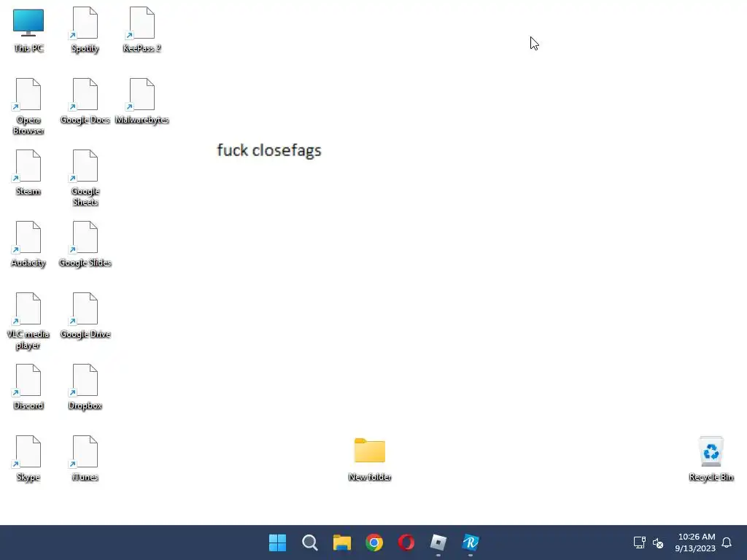Switch to the Roblox taskbar app
747x560 pixels.
[438, 542]
